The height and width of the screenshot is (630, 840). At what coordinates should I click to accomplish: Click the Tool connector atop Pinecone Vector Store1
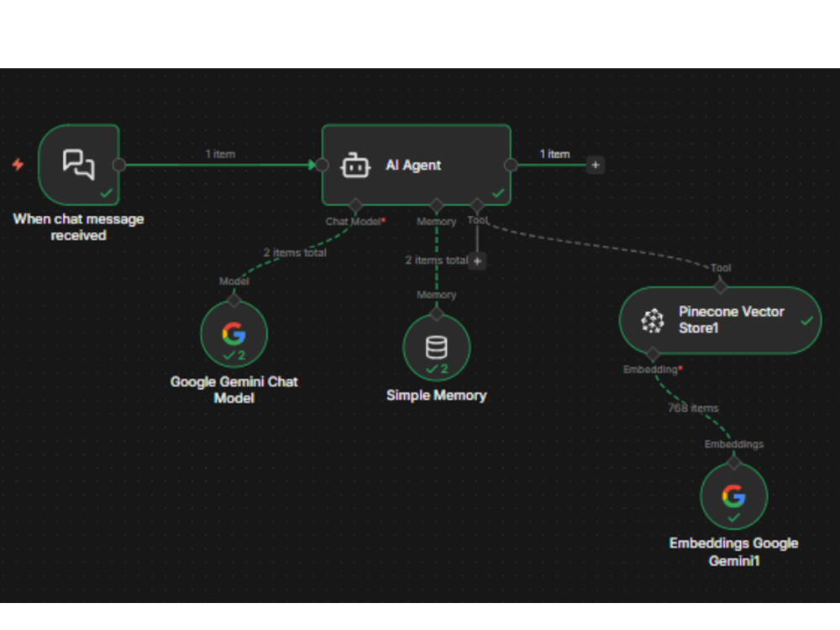tap(721, 286)
